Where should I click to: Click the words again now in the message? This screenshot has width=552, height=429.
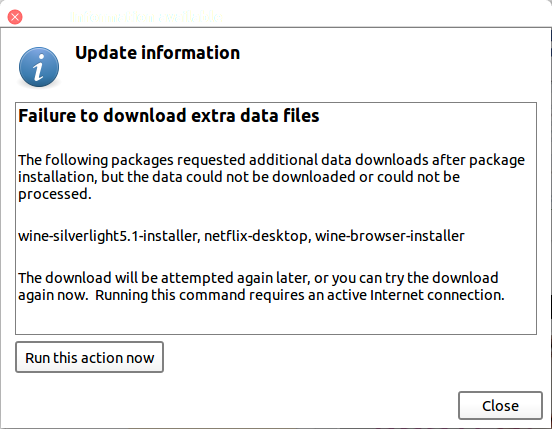point(53,295)
